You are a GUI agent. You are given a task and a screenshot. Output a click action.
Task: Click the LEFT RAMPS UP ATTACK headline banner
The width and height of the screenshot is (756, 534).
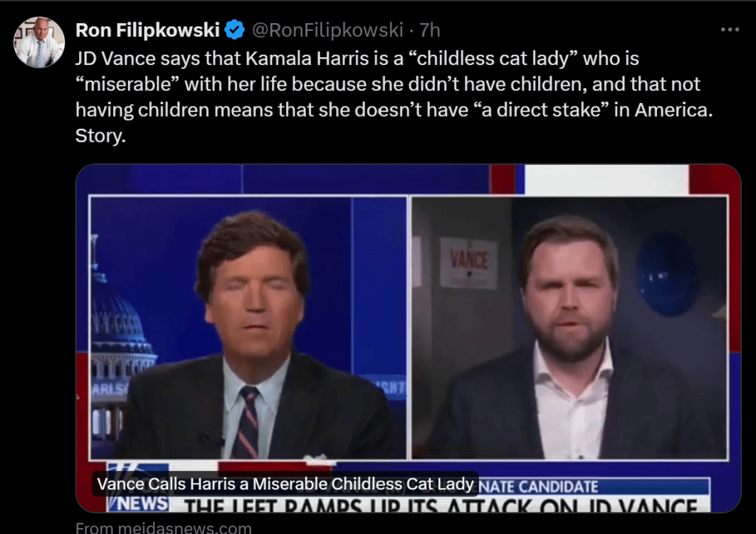point(440,504)
